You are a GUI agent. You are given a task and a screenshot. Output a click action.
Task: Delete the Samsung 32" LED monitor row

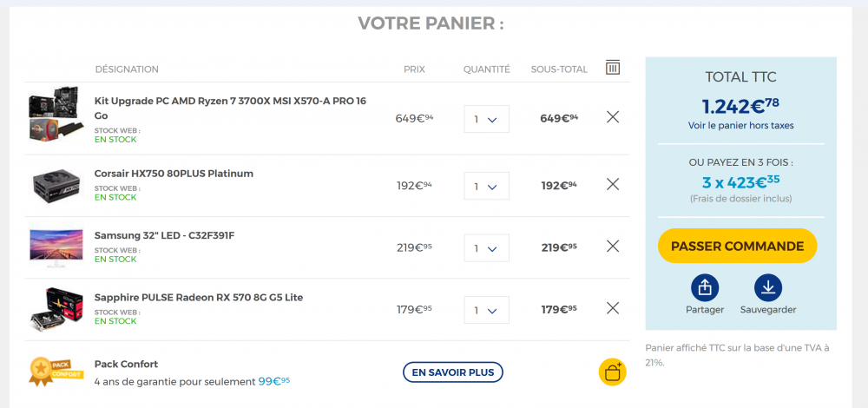pos(613,247)
